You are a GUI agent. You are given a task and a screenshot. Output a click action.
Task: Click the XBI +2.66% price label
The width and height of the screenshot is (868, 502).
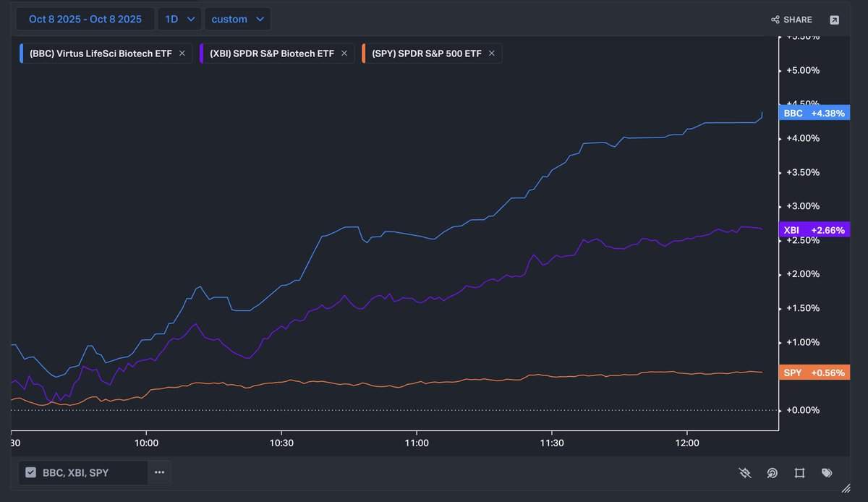click(x=814, y=230)
